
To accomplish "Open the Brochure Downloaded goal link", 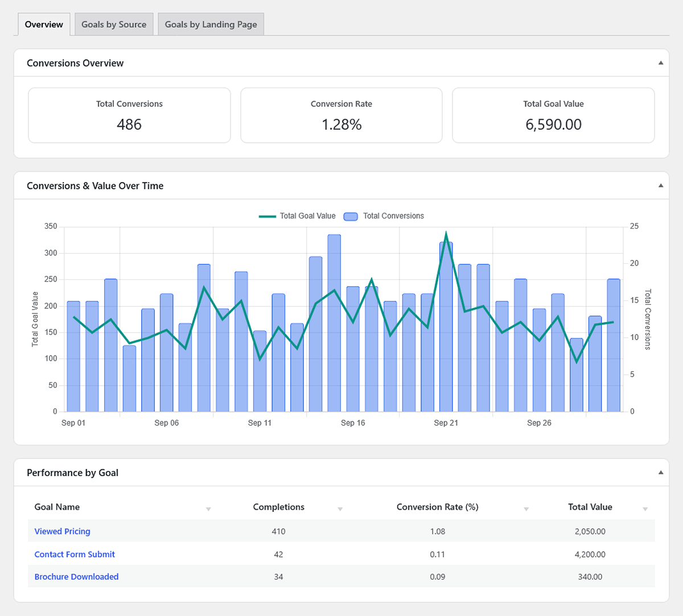I will pos(76,577).
